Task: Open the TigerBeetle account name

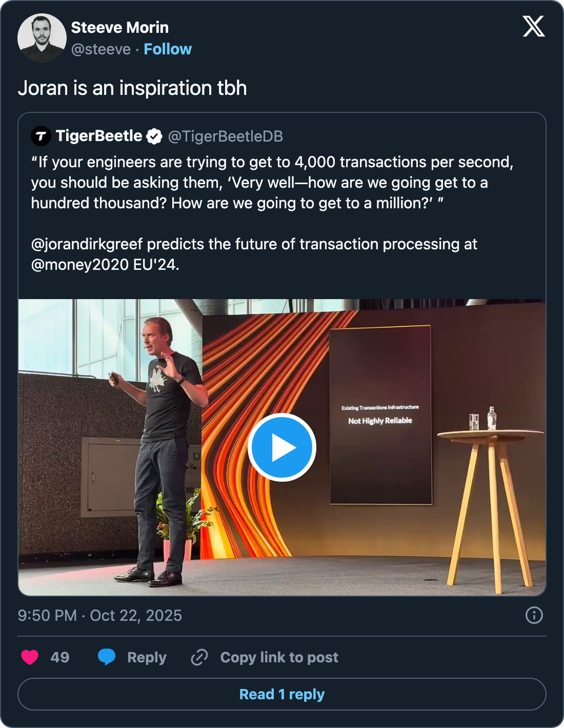Action: [x=99, y=136]
